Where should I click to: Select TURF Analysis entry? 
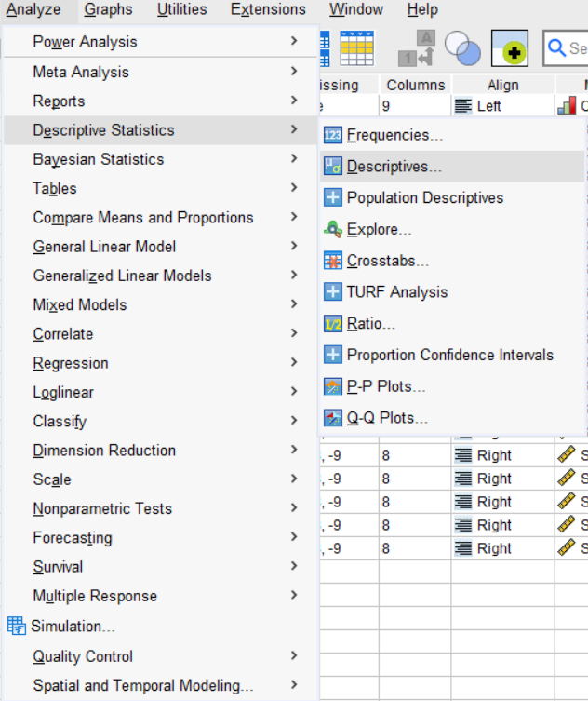coord(452,292)
